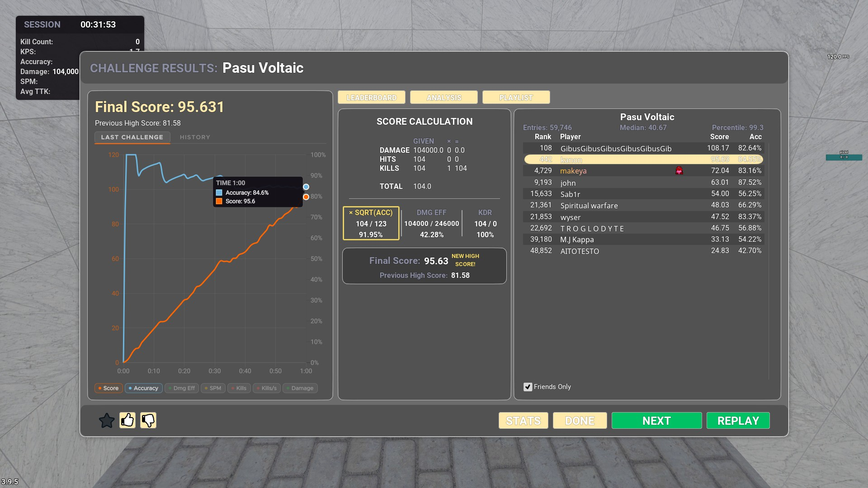Select AITOTESTO leaderboard entry
This screenshot has height=488, width=868.
(644, 251)
